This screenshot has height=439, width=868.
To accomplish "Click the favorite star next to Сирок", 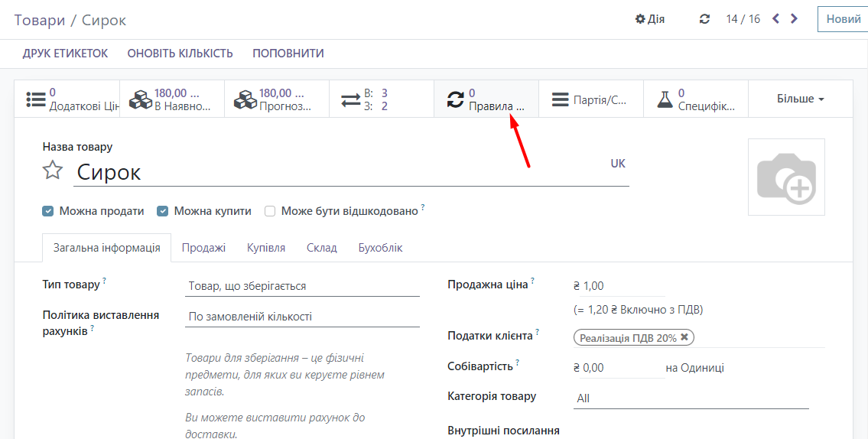I will point(52,170).
